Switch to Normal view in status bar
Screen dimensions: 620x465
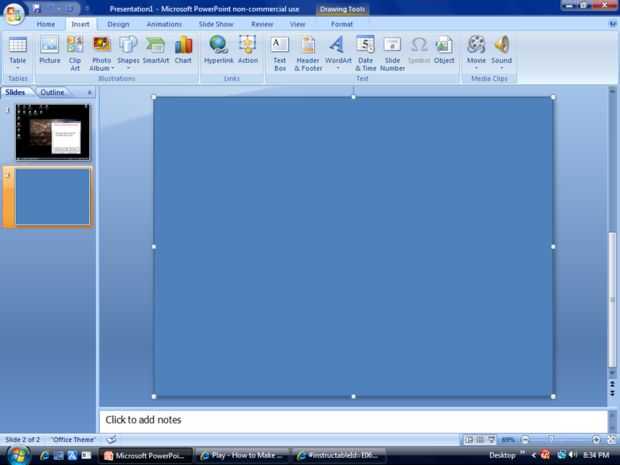click(x=469, y=439)
